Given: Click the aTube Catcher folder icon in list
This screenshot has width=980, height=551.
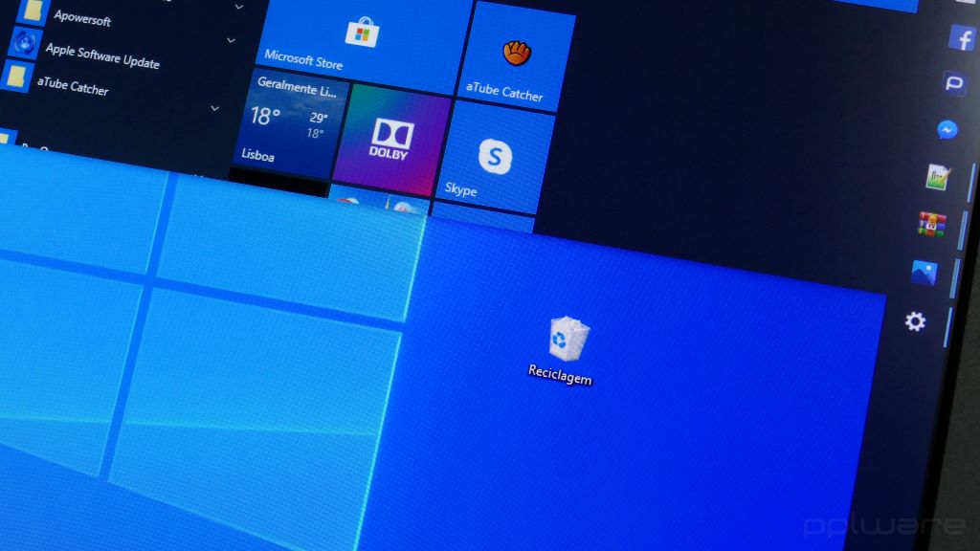Looking at the screenshot, I should (x=16, y=77).
